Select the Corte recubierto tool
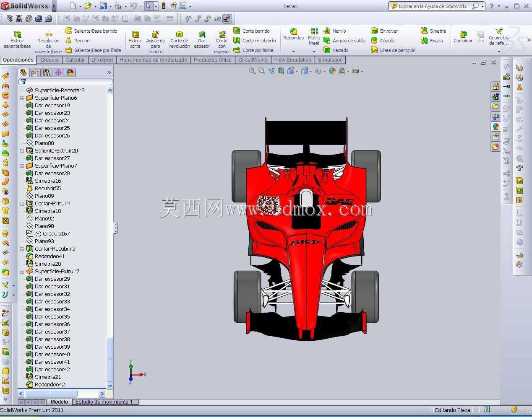 254,41
